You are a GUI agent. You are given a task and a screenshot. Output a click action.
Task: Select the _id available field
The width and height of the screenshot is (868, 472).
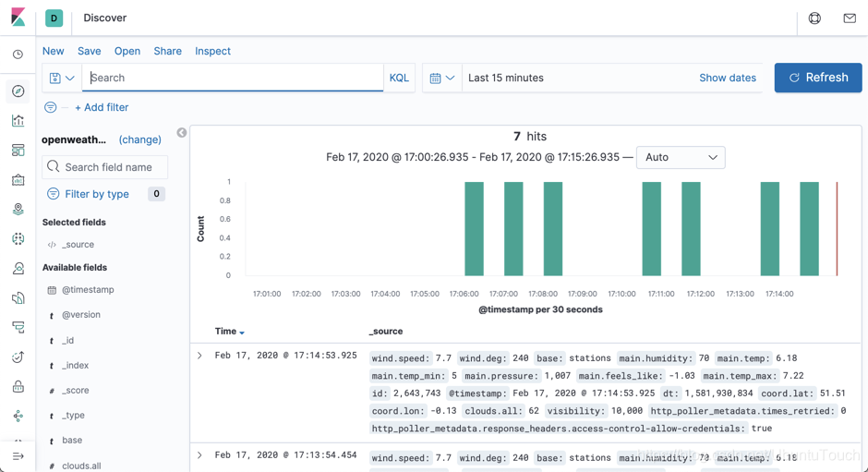(67, 340)
